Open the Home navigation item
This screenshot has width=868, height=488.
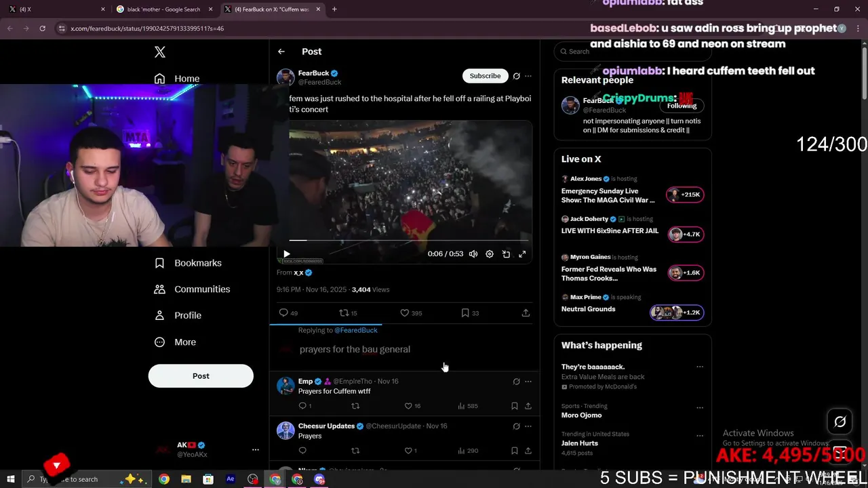(177, 79)
